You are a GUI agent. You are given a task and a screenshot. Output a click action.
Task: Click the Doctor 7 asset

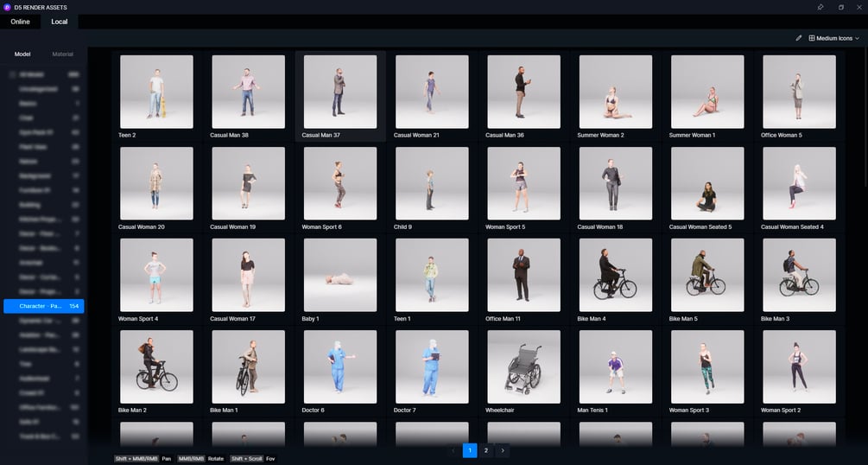[433, 367]
